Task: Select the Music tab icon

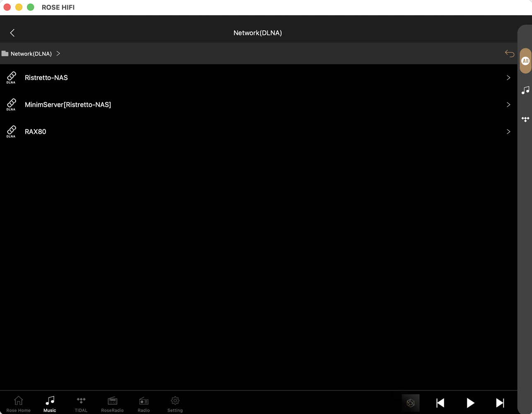Action: (x=49, y=400)
